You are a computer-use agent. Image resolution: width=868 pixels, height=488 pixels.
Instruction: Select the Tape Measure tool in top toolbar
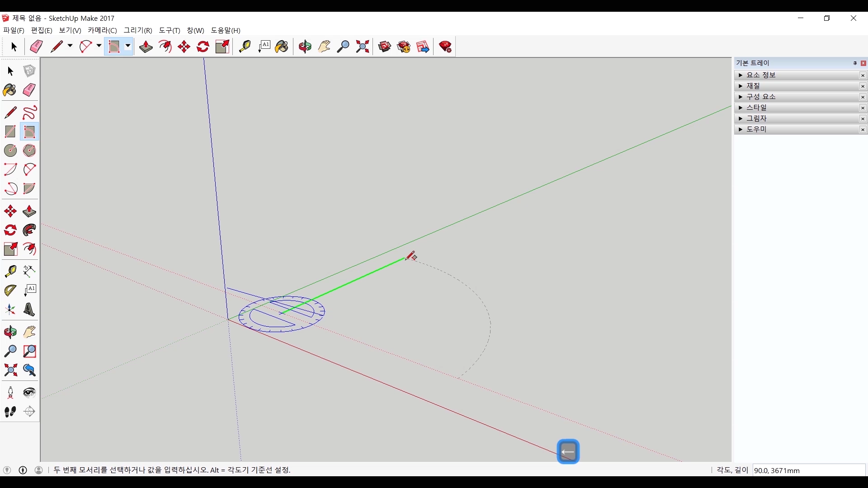pyautogui.click(x=245, y=47)
